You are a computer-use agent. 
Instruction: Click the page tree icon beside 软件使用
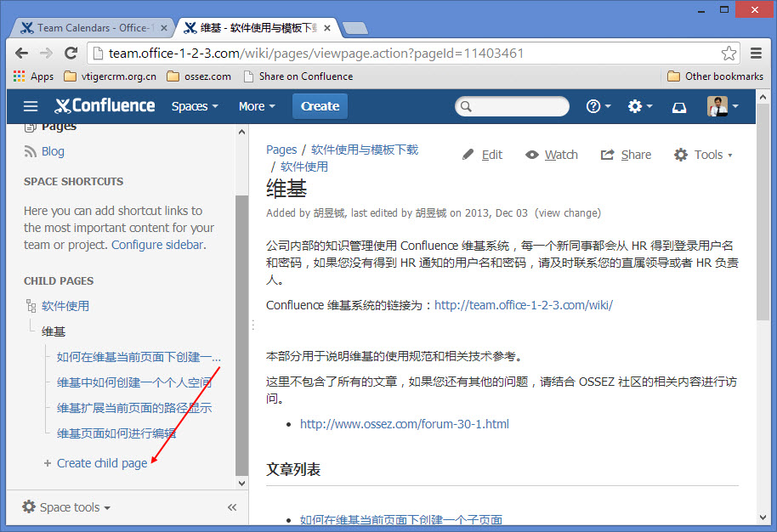point(31,306)
